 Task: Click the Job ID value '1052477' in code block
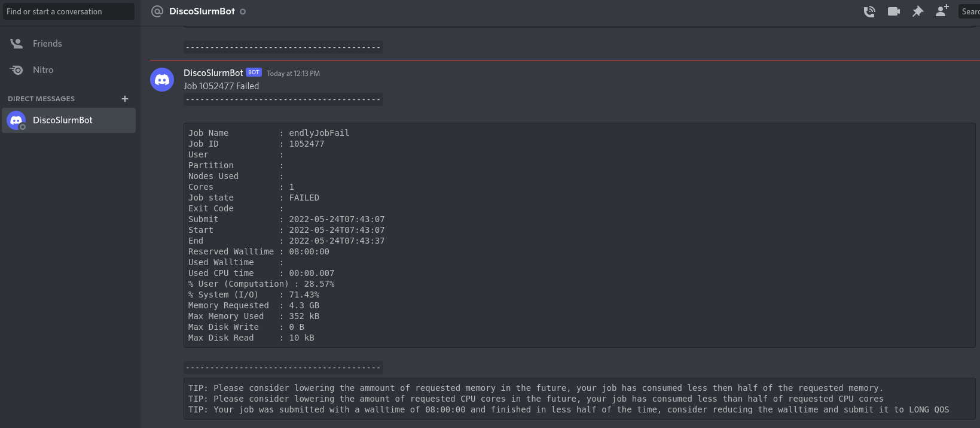(x=306, y=144)
